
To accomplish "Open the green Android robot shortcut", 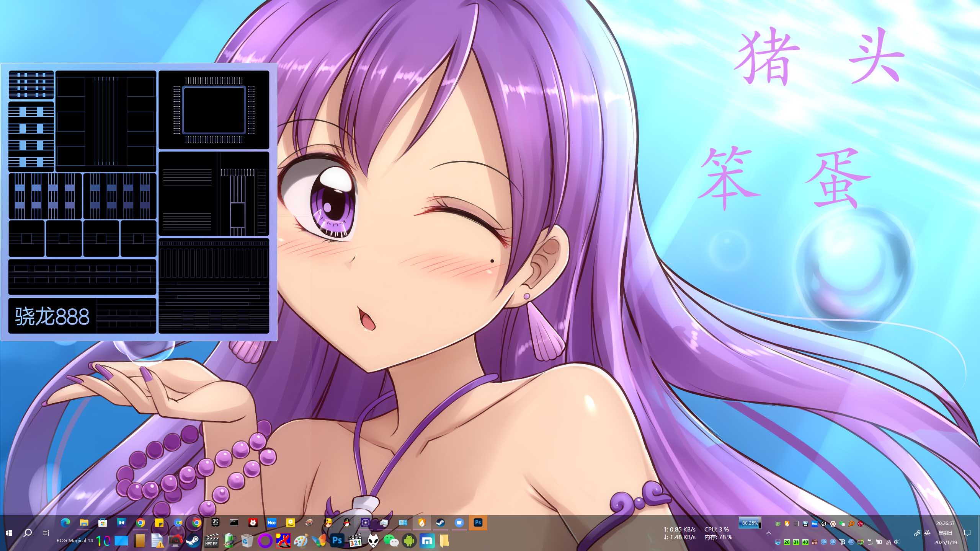I will click(x=409, y=541).
